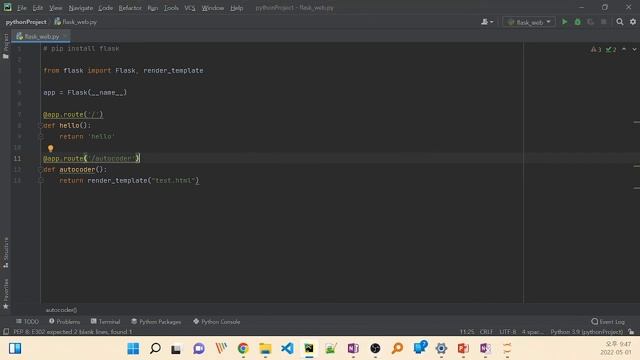Open the Code menu
The height and width of the screenshot is (360, 640).
coord(105,8)
